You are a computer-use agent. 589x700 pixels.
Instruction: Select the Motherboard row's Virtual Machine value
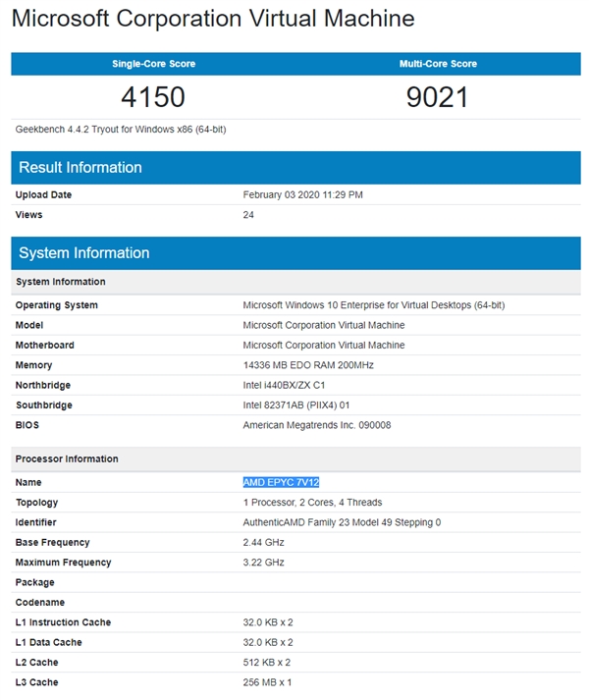click(324, 345)
